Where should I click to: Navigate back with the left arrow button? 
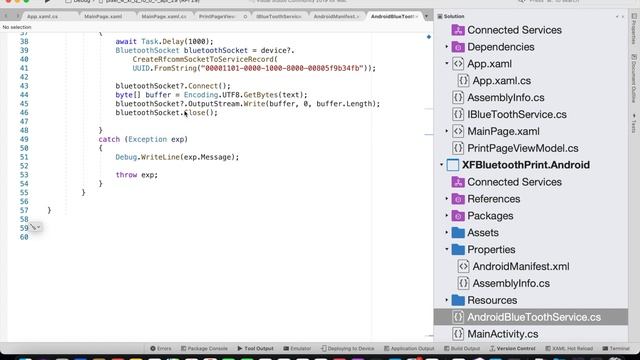[6, 16]
